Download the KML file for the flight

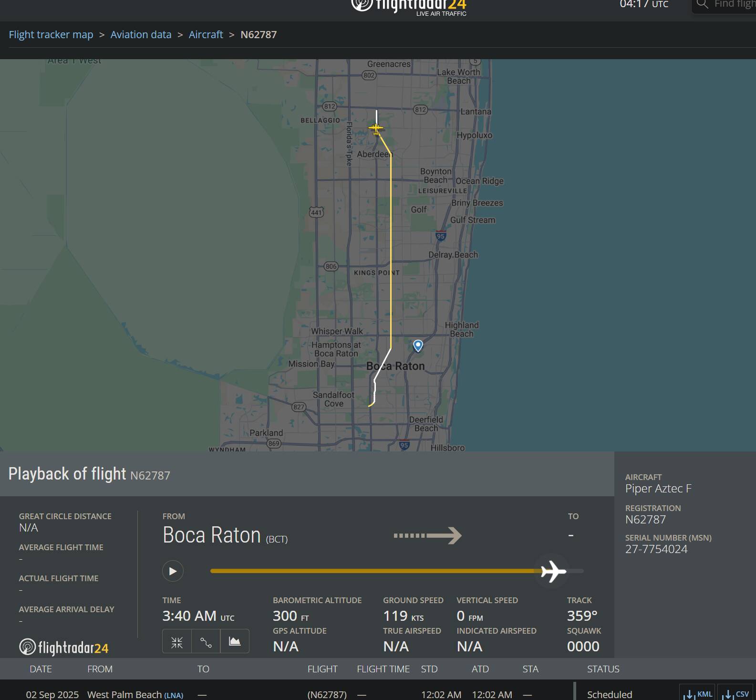click(x=697, y=694)
